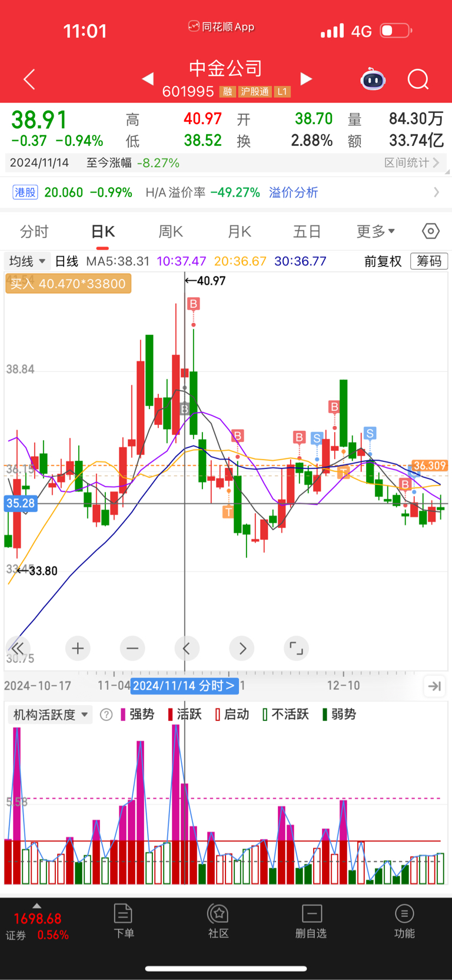Select the 日K tab
Screen dimensions: 452x980
click(x=103, y=231)
